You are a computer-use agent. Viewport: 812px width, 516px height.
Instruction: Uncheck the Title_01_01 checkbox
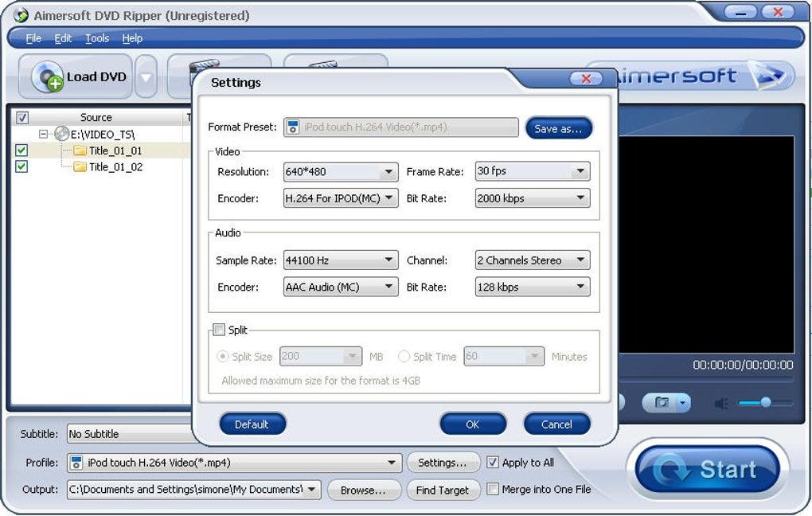tap(21, 150)
